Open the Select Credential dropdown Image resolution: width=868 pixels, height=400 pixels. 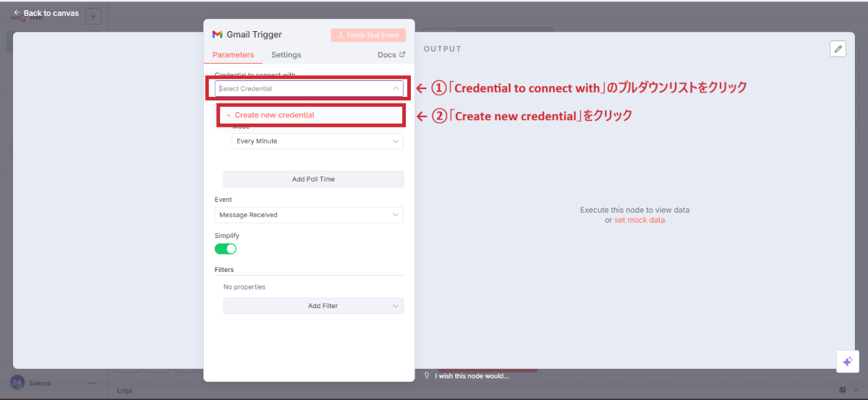click(309, 88)
